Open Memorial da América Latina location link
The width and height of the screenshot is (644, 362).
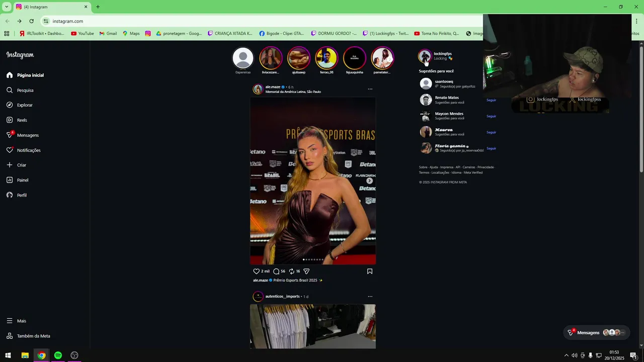293,92
